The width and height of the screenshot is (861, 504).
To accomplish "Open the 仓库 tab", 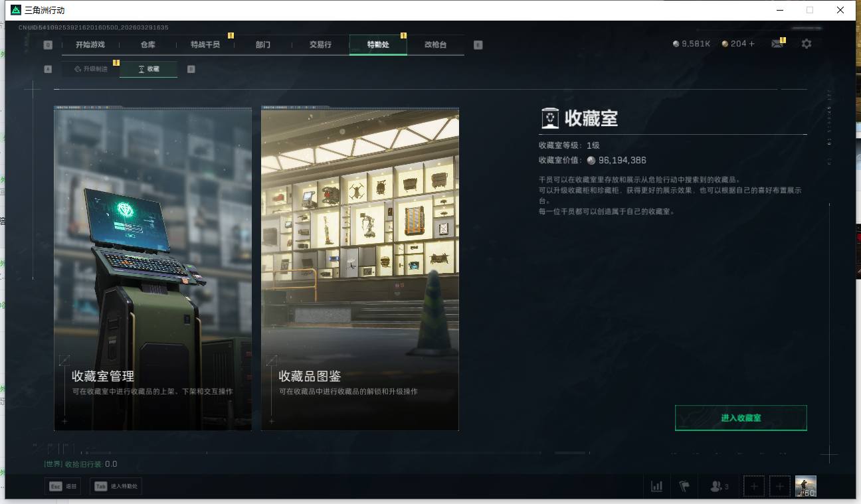I will 147,44.
